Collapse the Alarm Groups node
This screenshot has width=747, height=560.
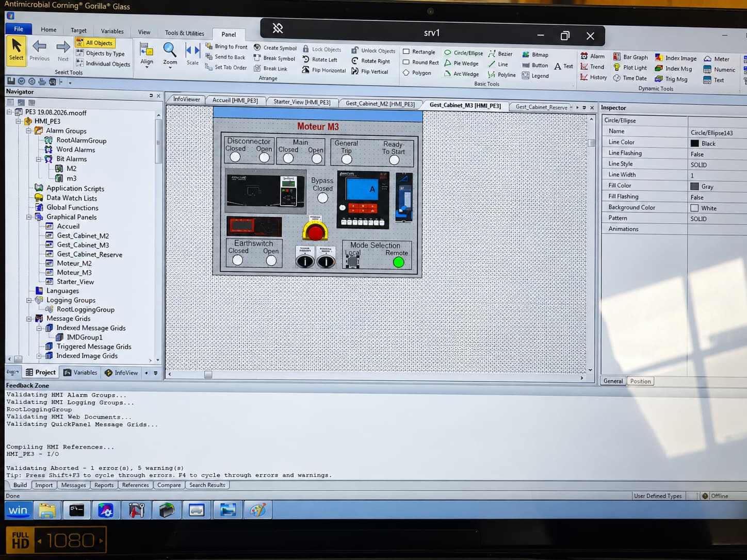[29, 130]
